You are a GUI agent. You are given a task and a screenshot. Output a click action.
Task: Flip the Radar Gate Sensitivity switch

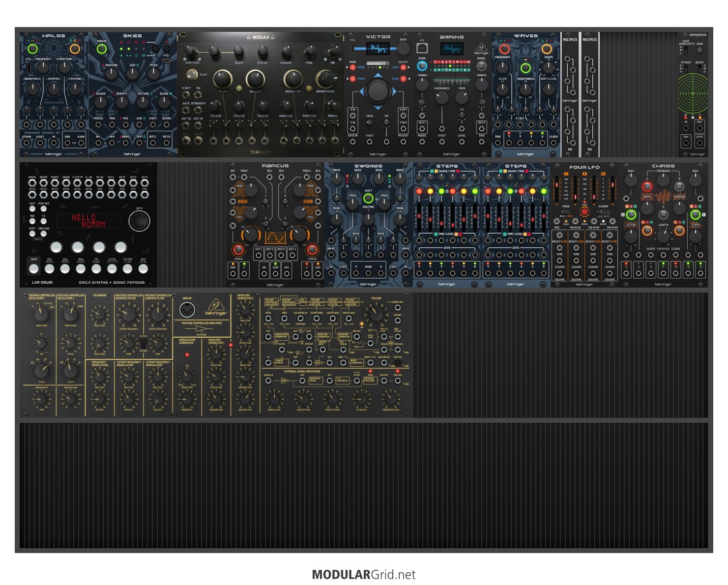coord(686,50)
